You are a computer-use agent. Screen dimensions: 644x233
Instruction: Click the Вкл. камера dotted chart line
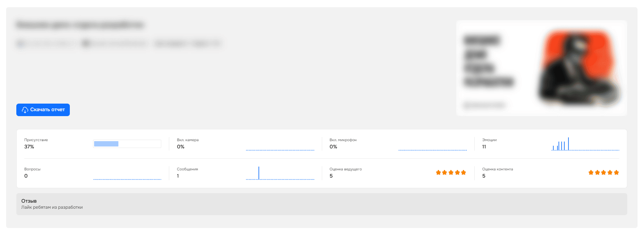280,150
